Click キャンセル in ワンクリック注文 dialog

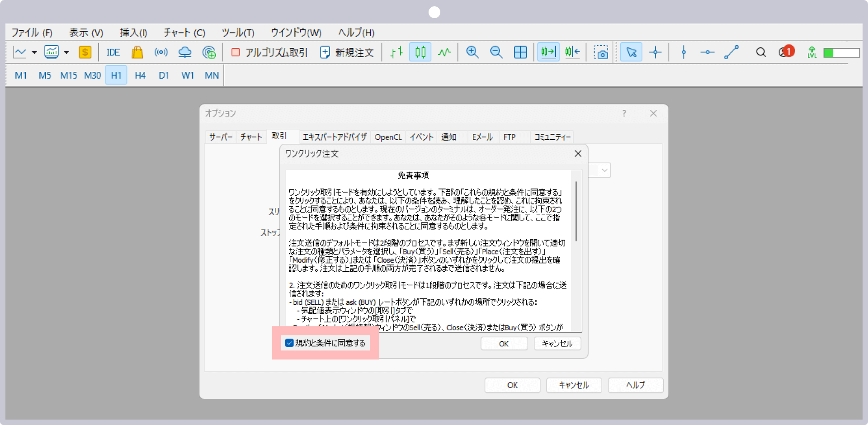(x=557, y=344)
